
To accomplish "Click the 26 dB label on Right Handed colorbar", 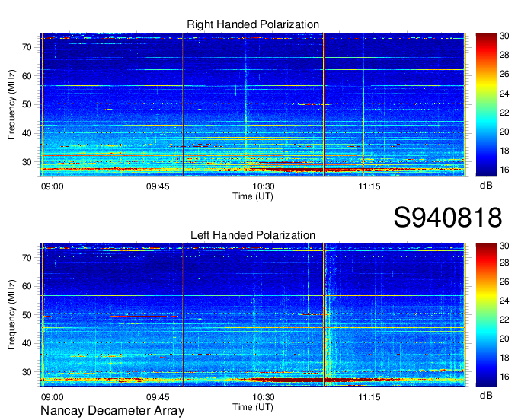I will coord(504,75).
